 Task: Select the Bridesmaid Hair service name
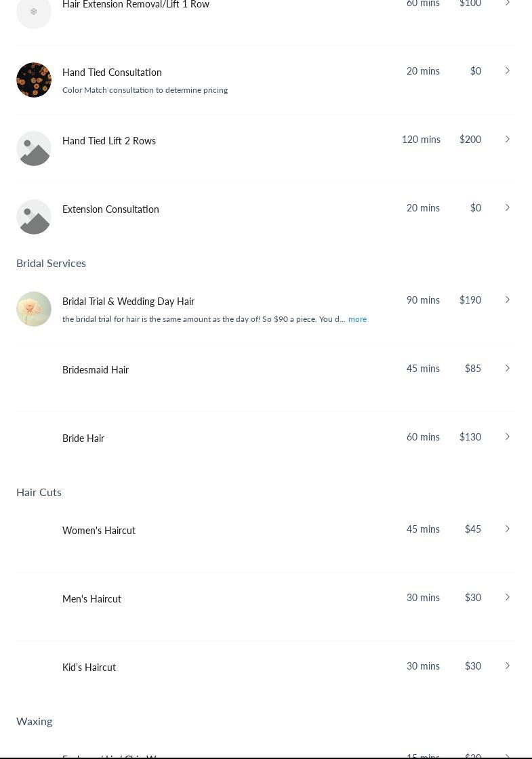[x=96, y=370]
